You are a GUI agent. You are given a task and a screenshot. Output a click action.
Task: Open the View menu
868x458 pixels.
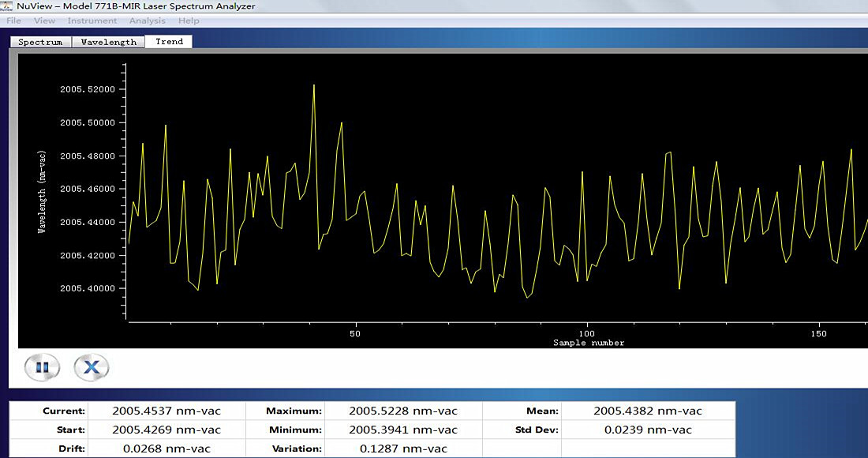coord(45,21)
